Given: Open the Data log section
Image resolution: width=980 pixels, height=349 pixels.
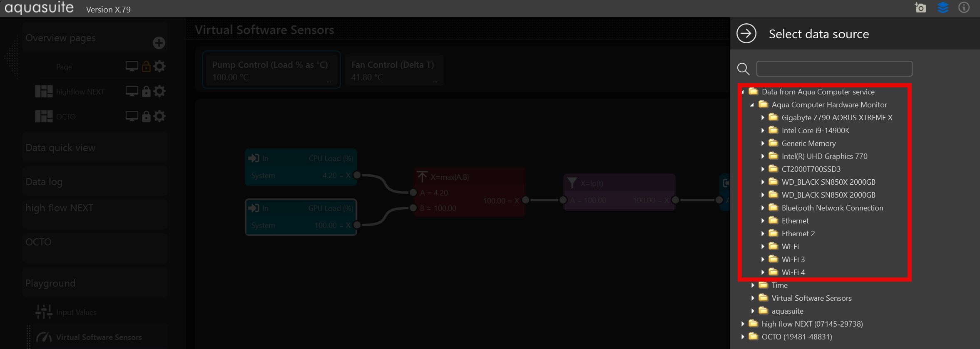Looking at the screenshot, I should [95, 181].
